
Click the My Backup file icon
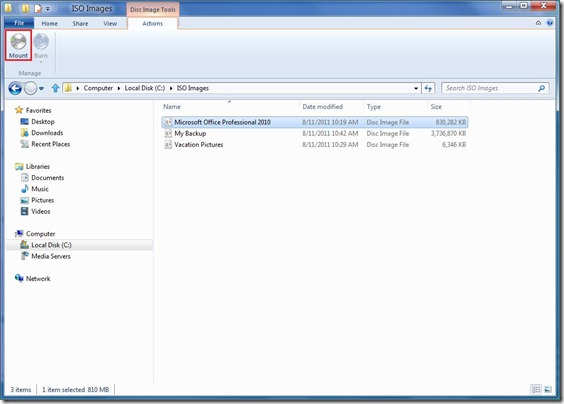click(168, 133)
